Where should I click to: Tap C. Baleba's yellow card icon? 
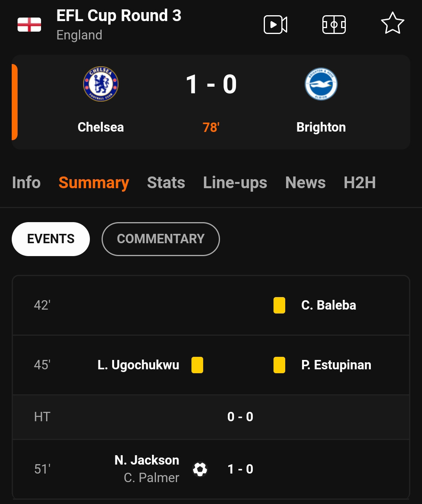279,305
